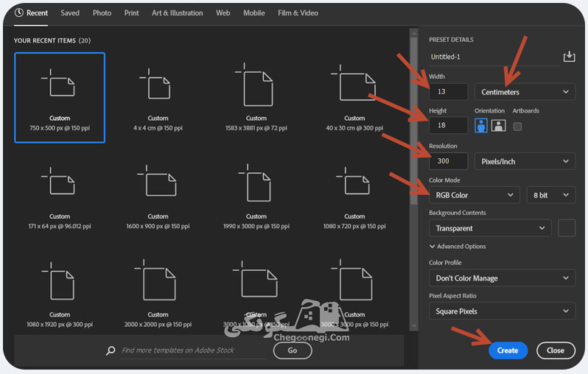
Task: Click the background color swatch
Action: tap(567, 228)
